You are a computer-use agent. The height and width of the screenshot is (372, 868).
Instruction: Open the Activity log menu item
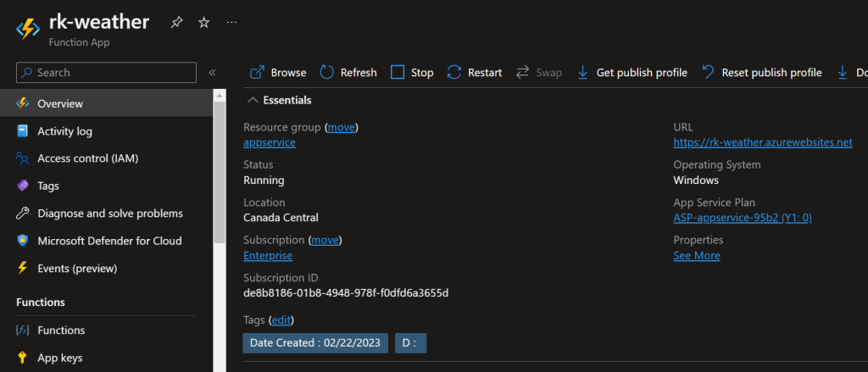(64, 131)
